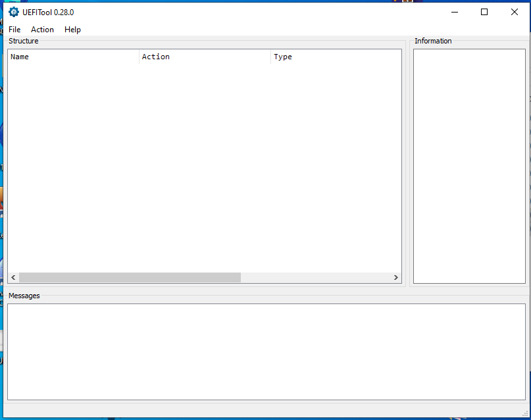531x420 pixels.
Task: Click the horizontal scrollbar thumb in Structure
Action: (130, 278)
